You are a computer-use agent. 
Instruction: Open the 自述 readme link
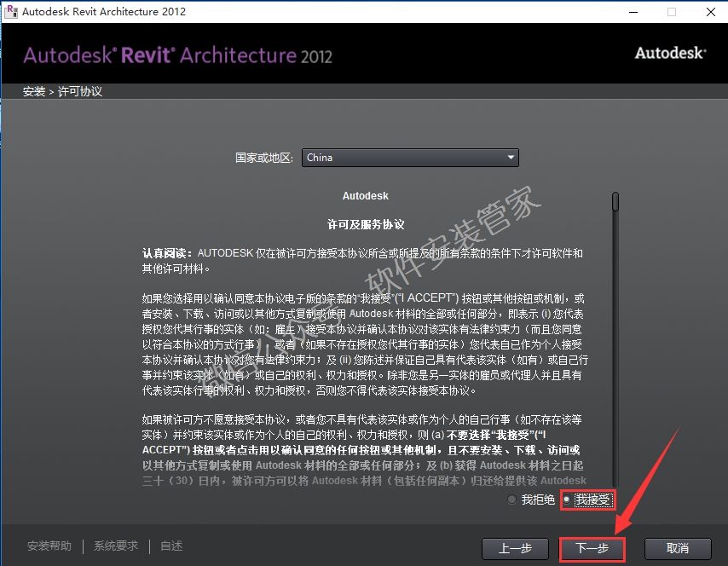(171, 546)
